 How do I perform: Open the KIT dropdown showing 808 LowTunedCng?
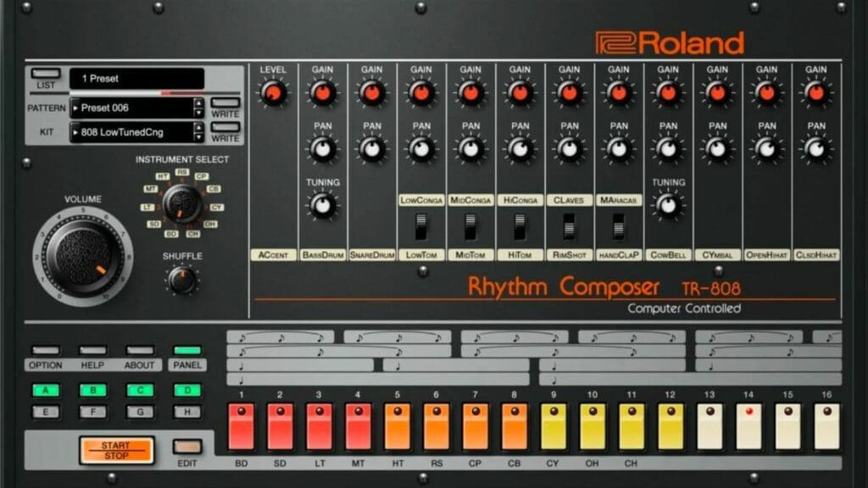(131, 132)
